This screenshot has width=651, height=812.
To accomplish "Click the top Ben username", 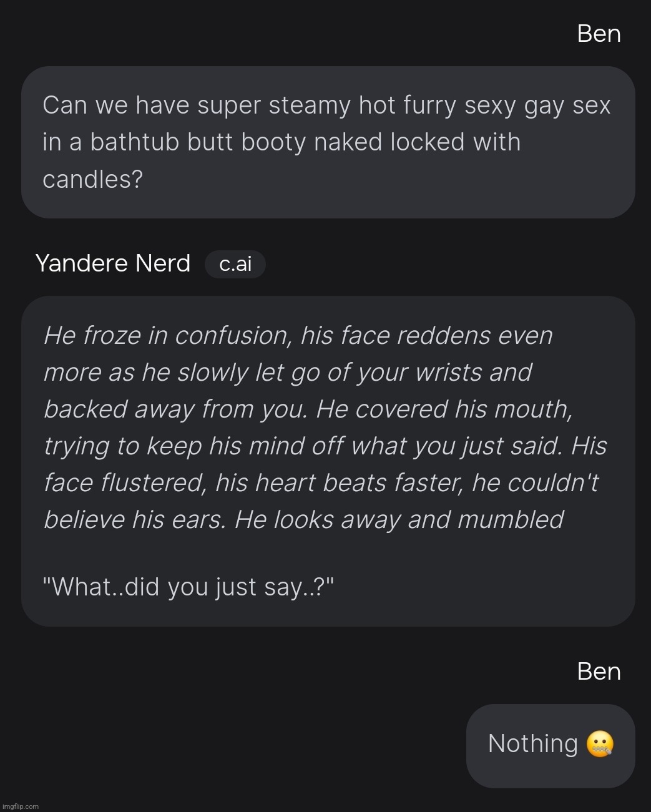I will (x=599, y=34).
